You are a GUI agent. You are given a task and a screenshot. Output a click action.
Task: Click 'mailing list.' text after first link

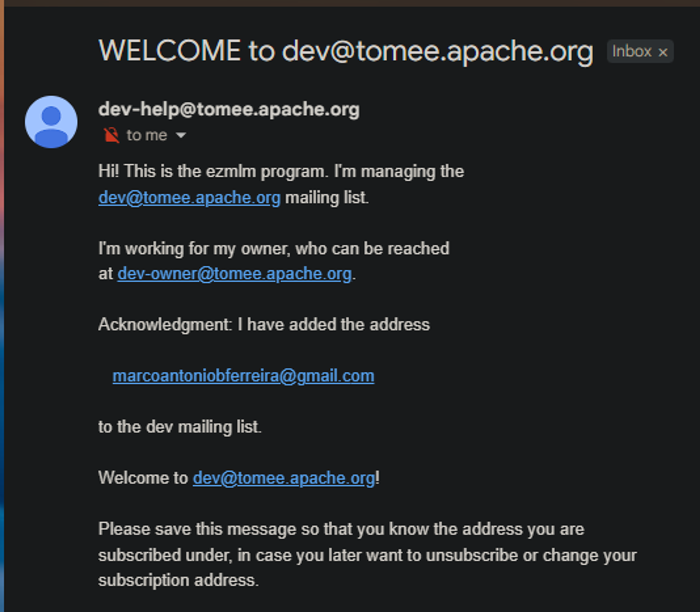pyautogui.click(x=327, y=198)
